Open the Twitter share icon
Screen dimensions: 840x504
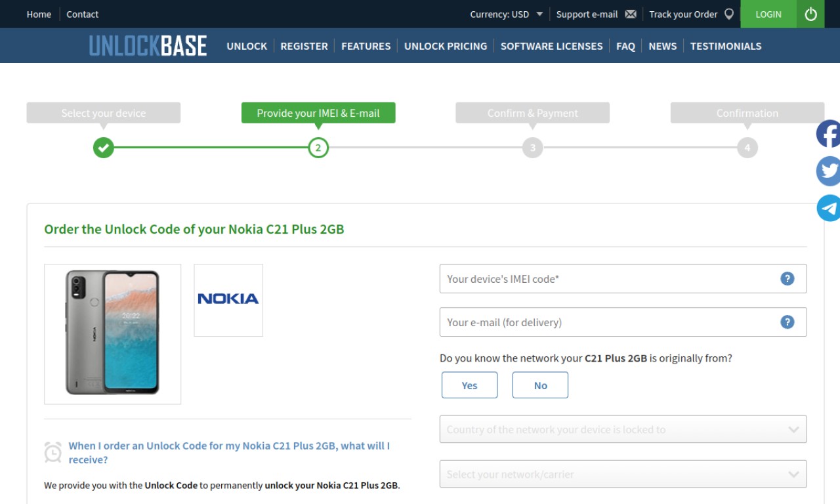pos(828,171)
